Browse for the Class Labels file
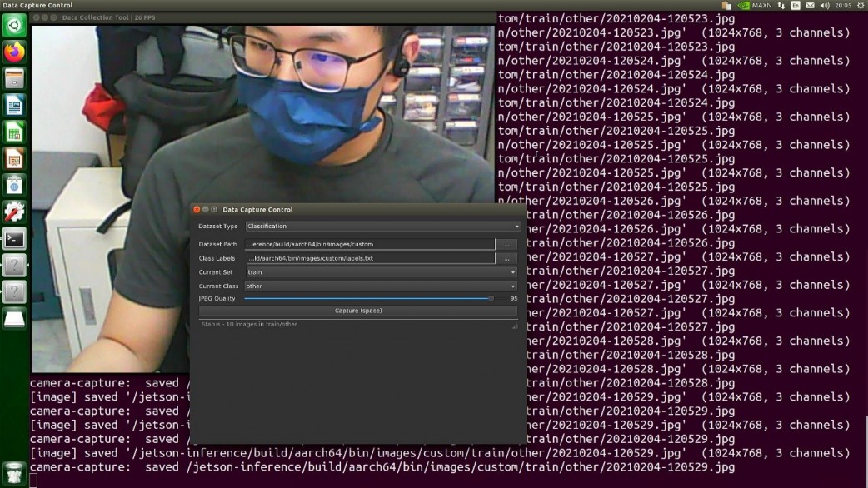The height and width of the screenshot is (488, 868). pos(506,258)
